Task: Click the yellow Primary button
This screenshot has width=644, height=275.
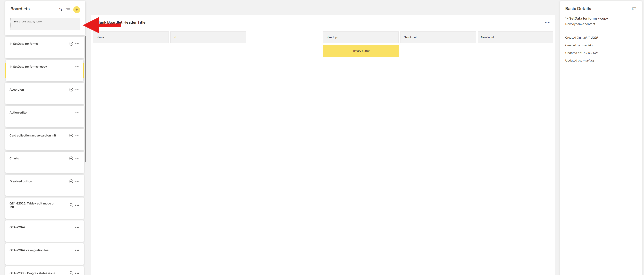Action: point(361,51)
